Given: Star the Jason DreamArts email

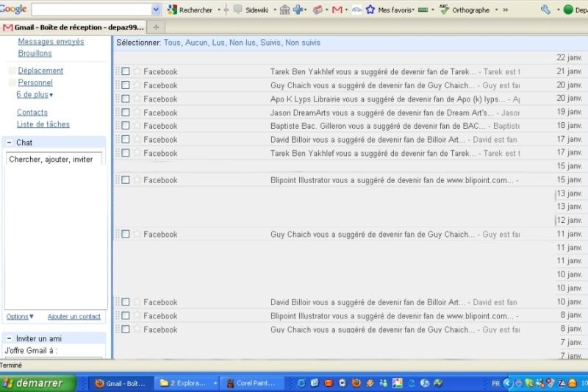Looking at the screenshot, I should (137, 113).
